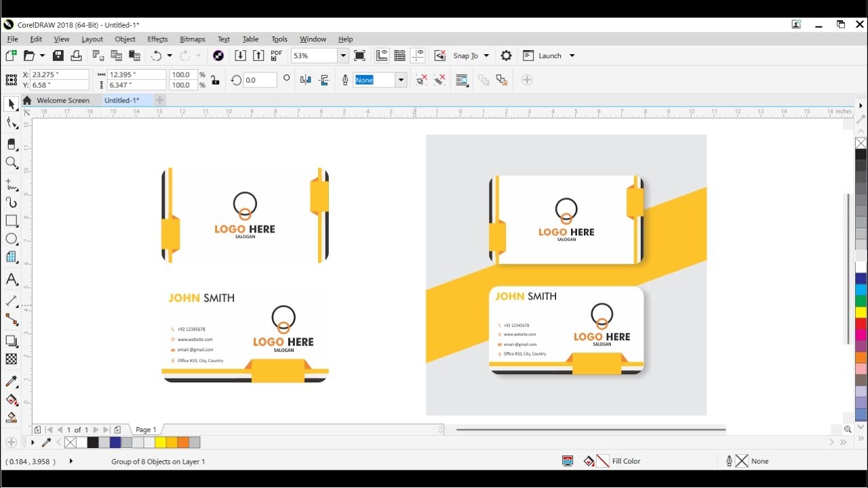Select the Interactive Fill tool
868x488 pixels.
11,400
